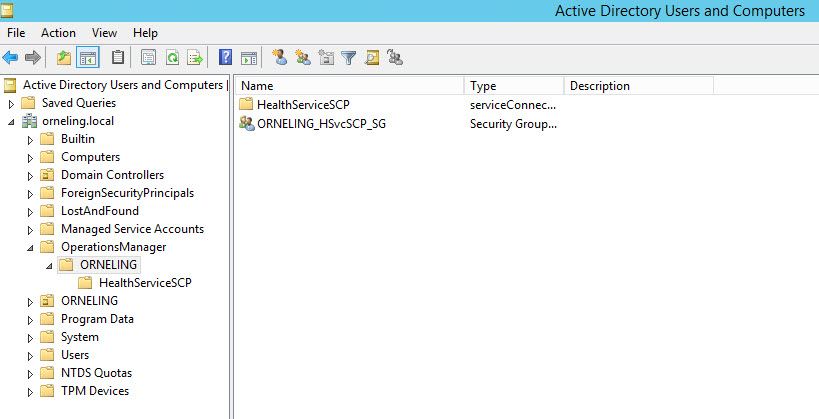The width and height of the screenshot is (819, 419).
Task: Click the Refresh toolbar icon
Action: [x=172, y=58]
